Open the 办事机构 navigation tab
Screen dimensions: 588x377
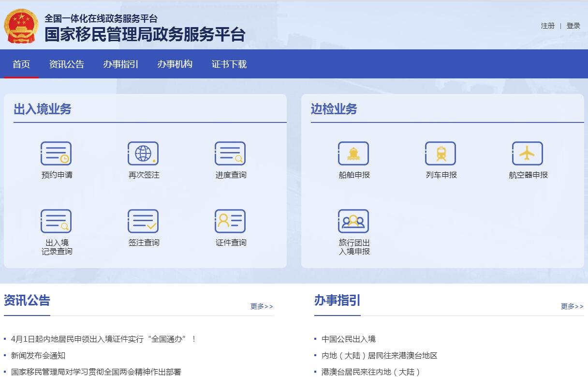pyautogui.click(x=175, y=64)
